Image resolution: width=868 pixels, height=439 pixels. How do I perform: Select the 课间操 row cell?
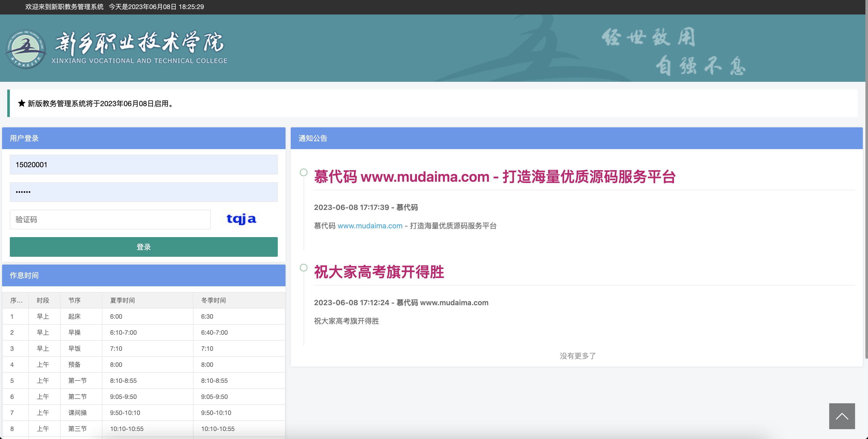(81, 413)
